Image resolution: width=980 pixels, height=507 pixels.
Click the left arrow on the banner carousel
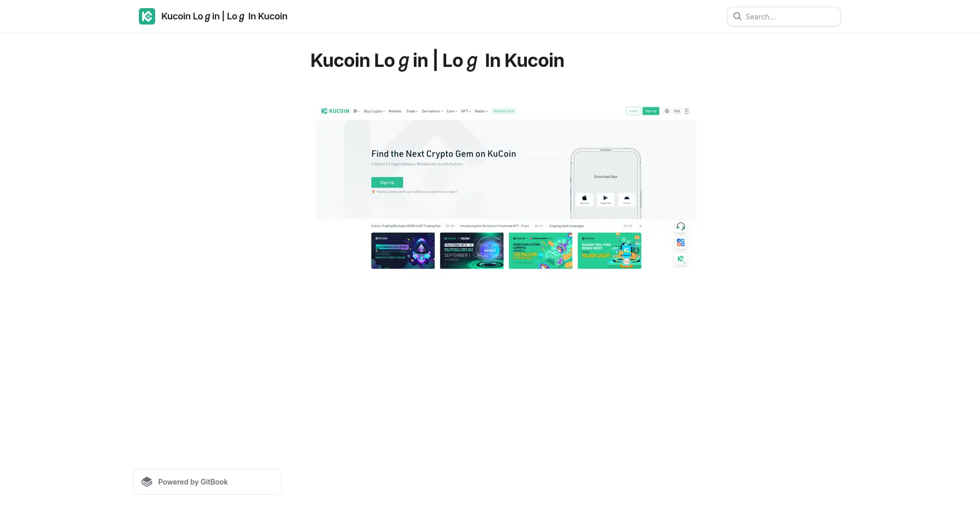pyautogui.click(x=377, y=251)
